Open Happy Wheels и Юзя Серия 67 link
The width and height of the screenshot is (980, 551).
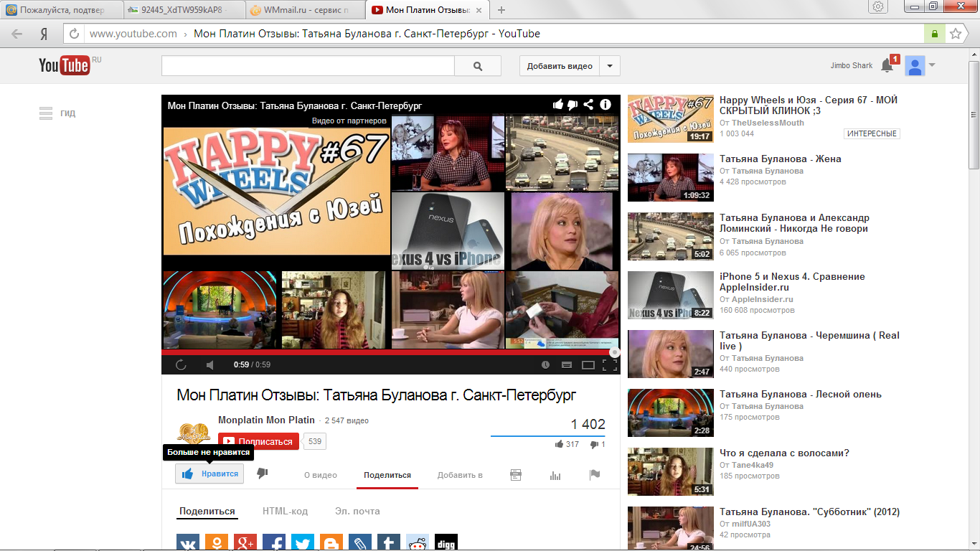[809, 105]
